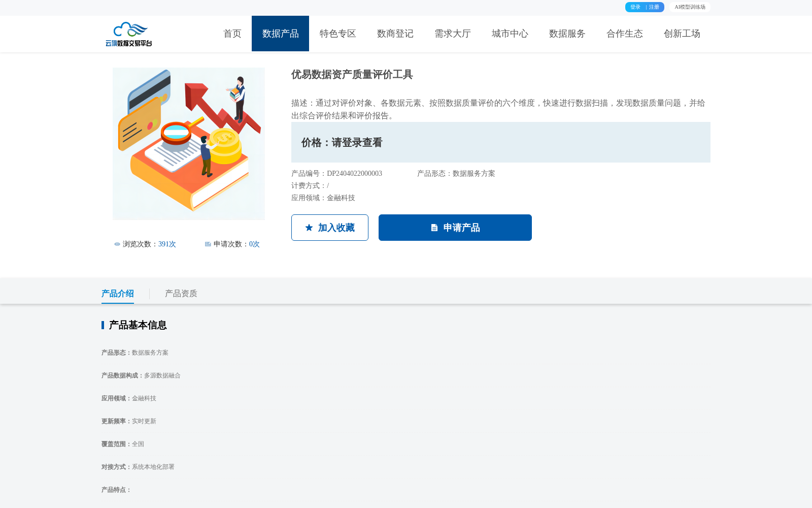Image resolution: width=812 pixels, height=508 pixels.
Task: Click the 计费方式 line
Action: tap(310, 186)
